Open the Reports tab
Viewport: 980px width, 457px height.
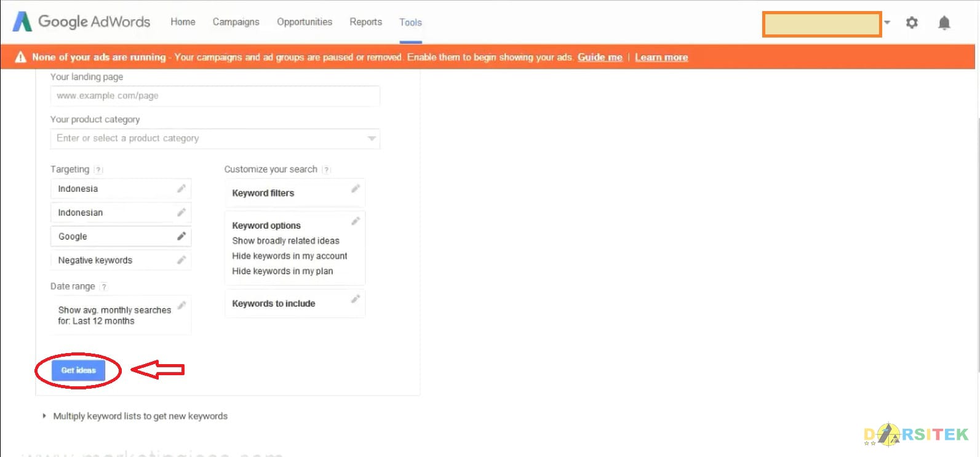366,22
